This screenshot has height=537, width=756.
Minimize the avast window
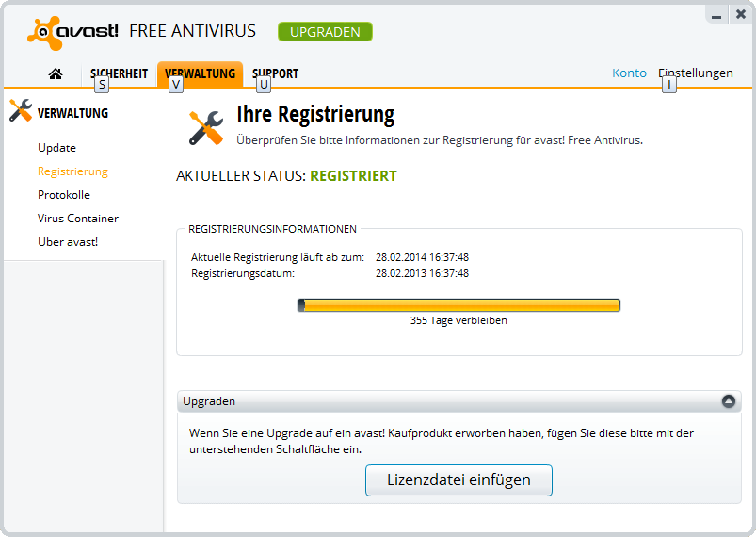click(x=716, y=16)
